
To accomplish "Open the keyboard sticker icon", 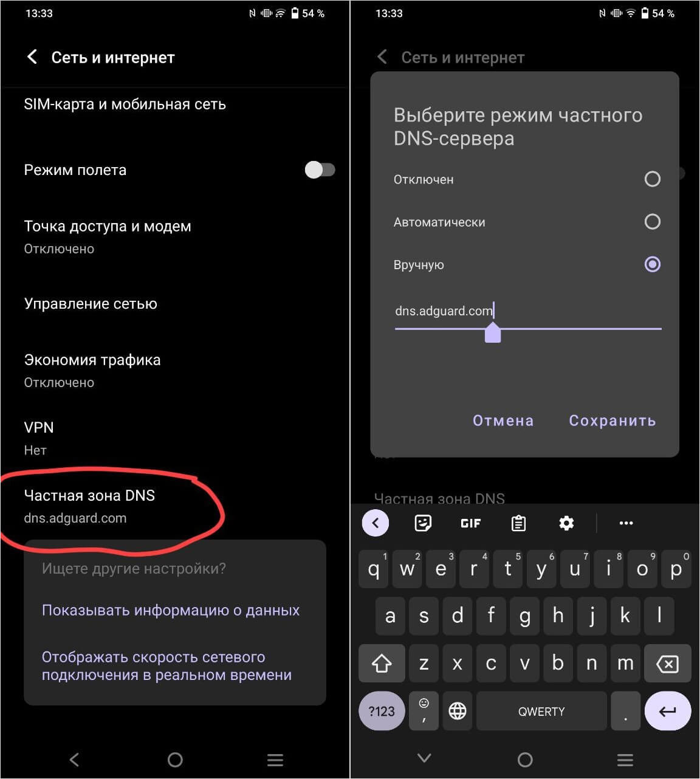I will click(423, 523).
